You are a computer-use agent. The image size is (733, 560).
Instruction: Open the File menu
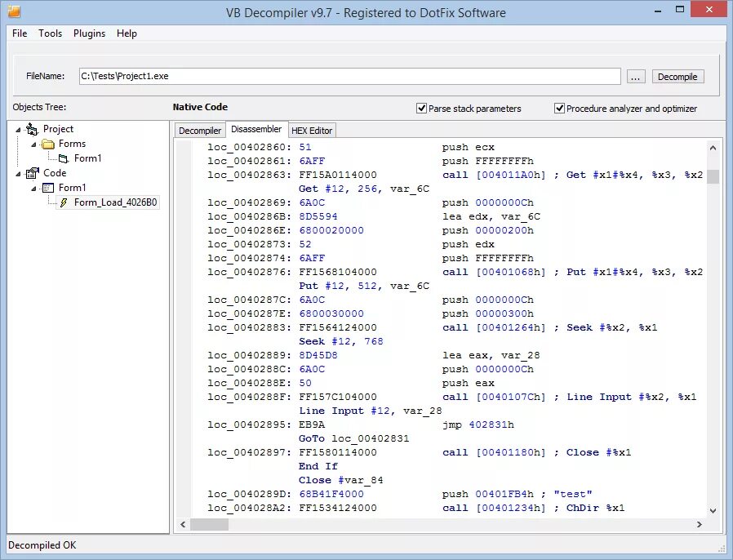click(20, 33)
